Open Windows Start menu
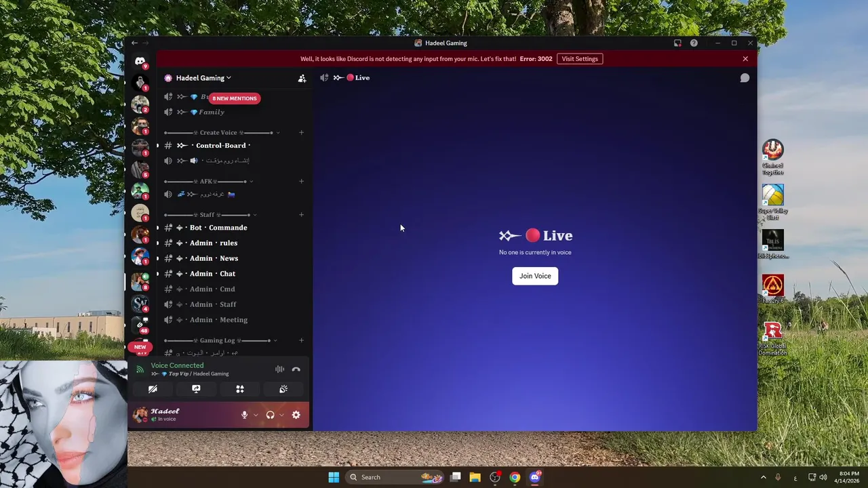 pos(334,477)
